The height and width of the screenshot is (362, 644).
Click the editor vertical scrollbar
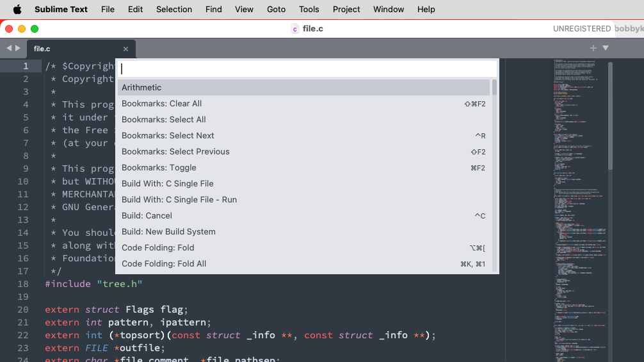pyautogui.click(x=610, y=116)
